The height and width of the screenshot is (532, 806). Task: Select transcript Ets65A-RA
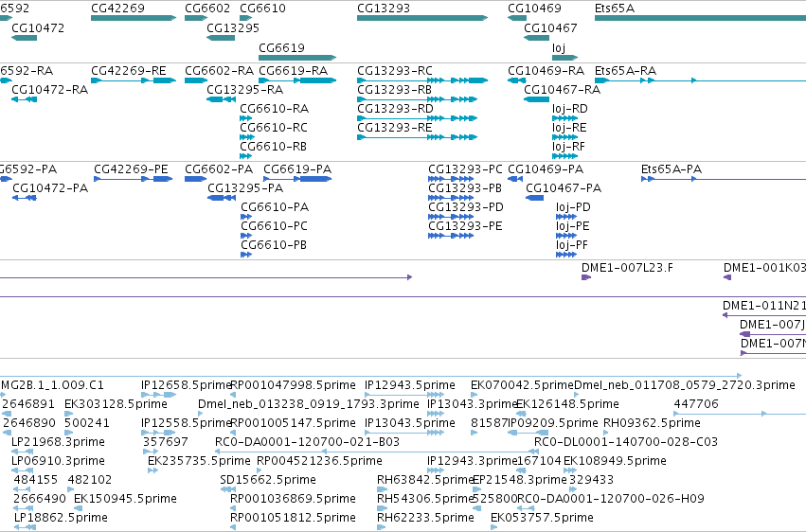click(x=700, y=80)
